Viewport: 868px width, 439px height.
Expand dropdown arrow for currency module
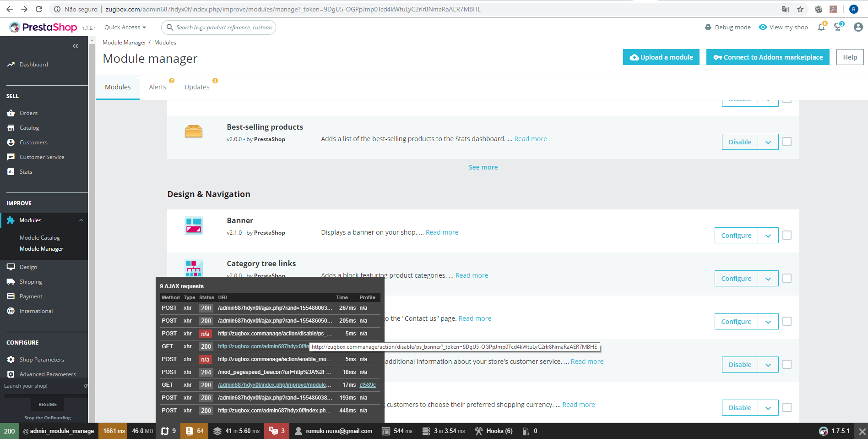[768, 408]
